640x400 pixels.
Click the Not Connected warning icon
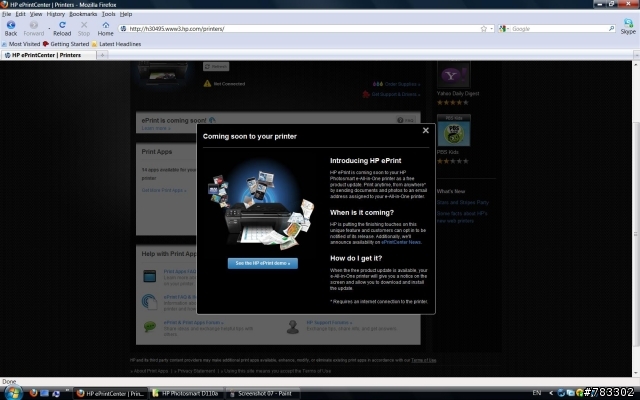(207, 84)
